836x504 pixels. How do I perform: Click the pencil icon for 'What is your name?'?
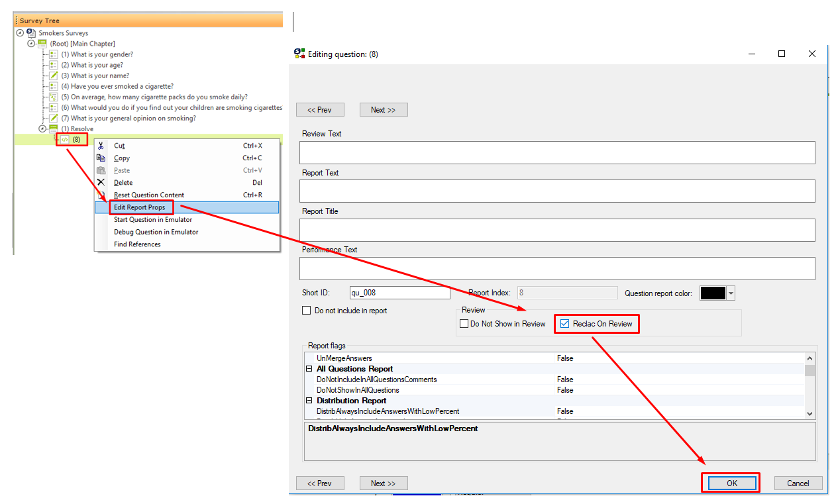54,76
